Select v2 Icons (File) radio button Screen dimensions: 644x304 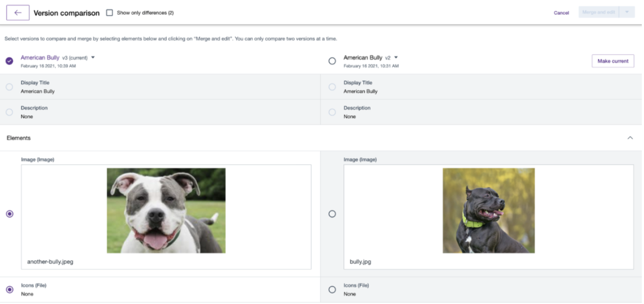(x=332, y=289)
